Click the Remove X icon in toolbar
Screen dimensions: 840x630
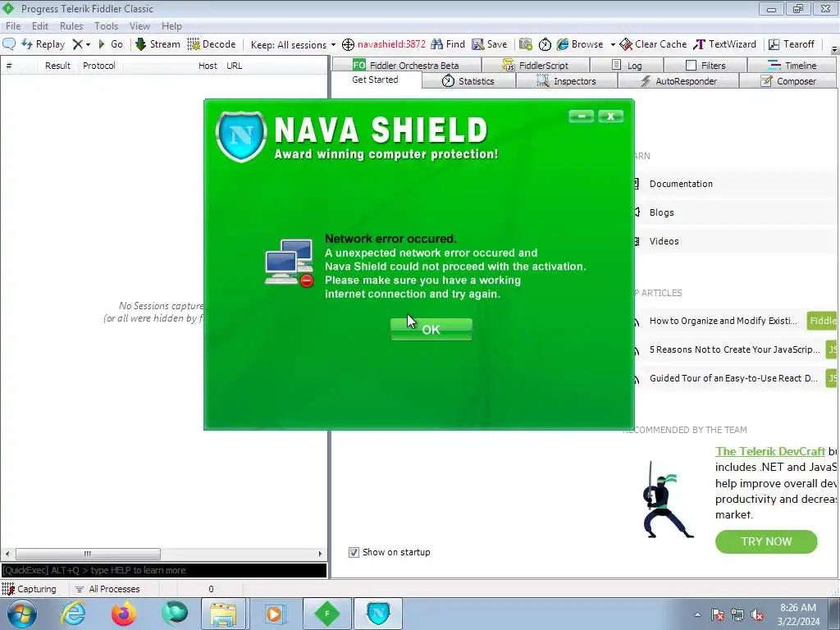(x=78, y=44)
